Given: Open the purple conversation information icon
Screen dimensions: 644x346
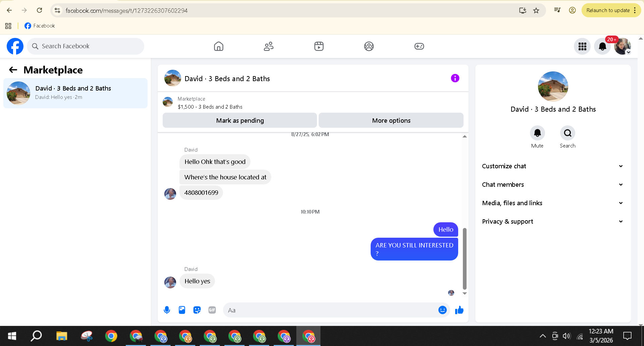Looking at the screenshot, I should pyautogui.click(x=455, y=78).
